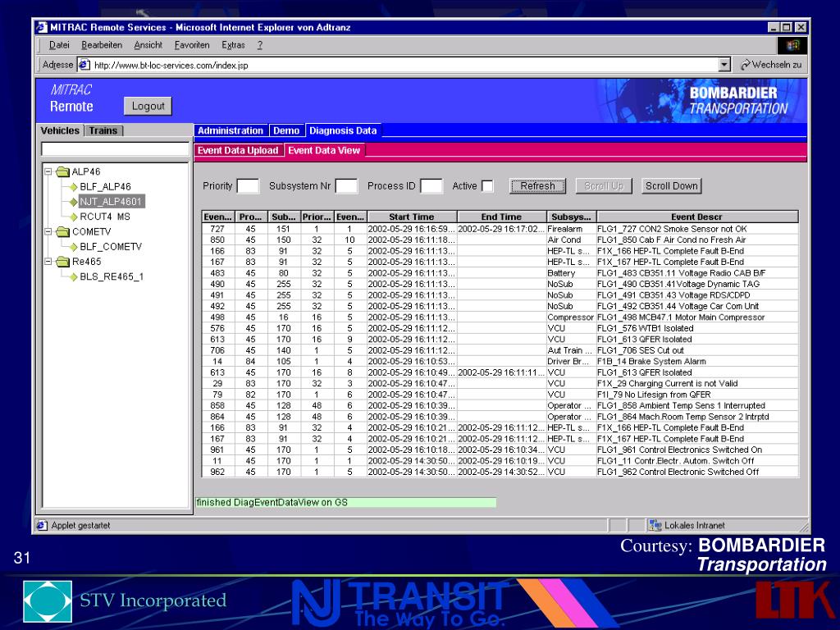
Task: Select the 'FLG1_576 WTB1 Isolated' event
Action: tap(500, 328)
